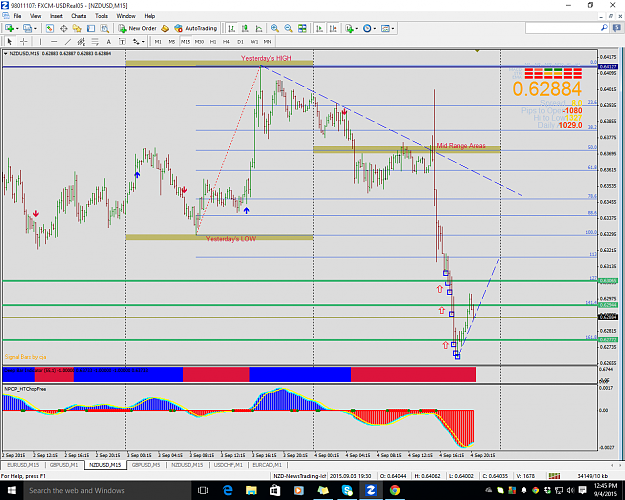Screen dimensions: 625x500
Task: Click the NZD-NewsTrading profile in status bar
Action: coord(299,476)
